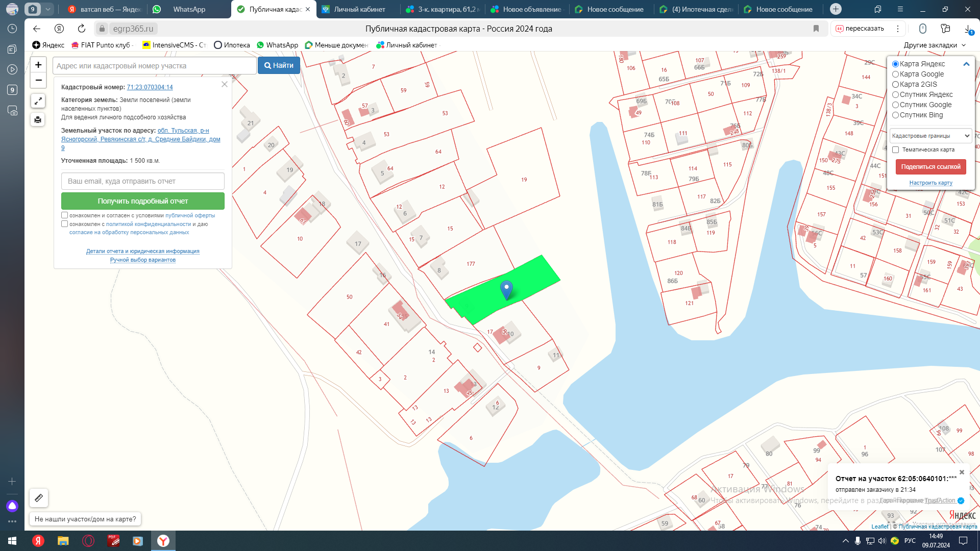Reload page with refresh icon
Screen dimensions: 980x551
click(x=82, y=29)
